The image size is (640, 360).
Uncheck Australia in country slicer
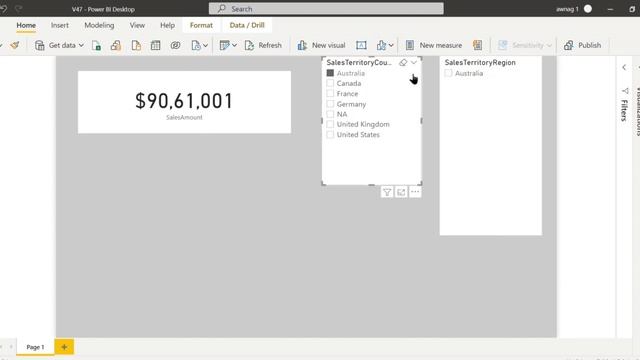(x=330, y=73)
